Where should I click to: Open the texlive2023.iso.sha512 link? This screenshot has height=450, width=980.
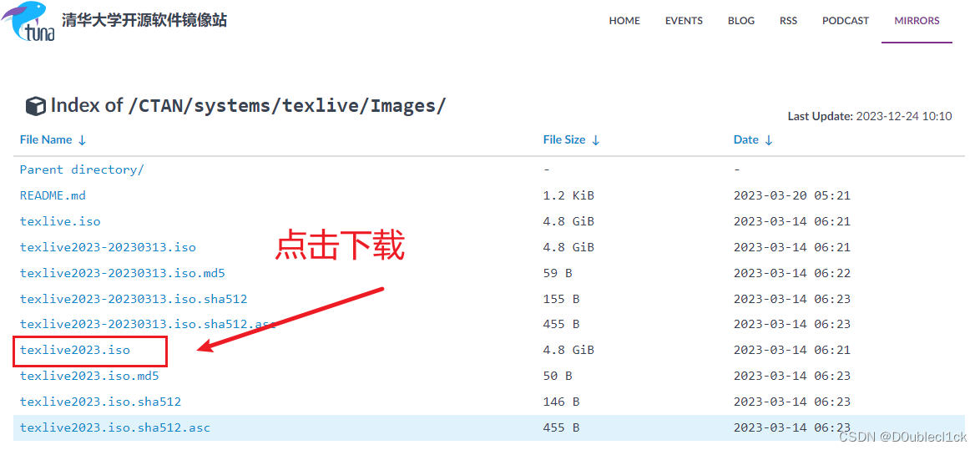(x=101, y=402)
